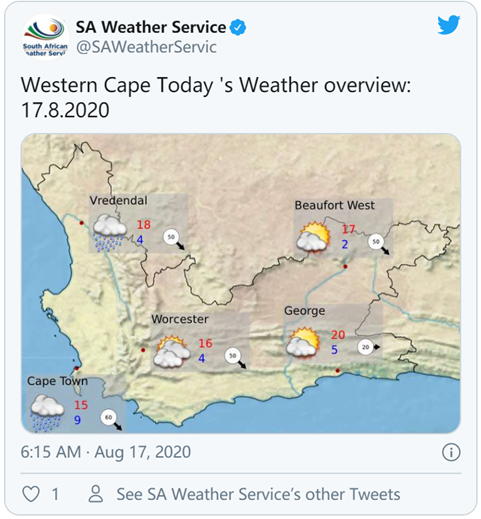Viewport: 481px width, 519px height.
Task: Click Vredendal rain cloud icon
Action: click(x=109, y=233)
